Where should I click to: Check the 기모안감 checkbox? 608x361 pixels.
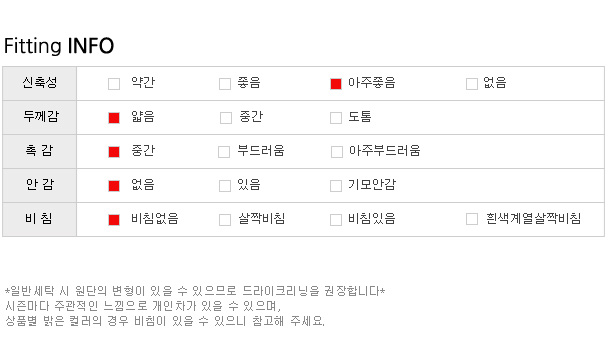336,186
